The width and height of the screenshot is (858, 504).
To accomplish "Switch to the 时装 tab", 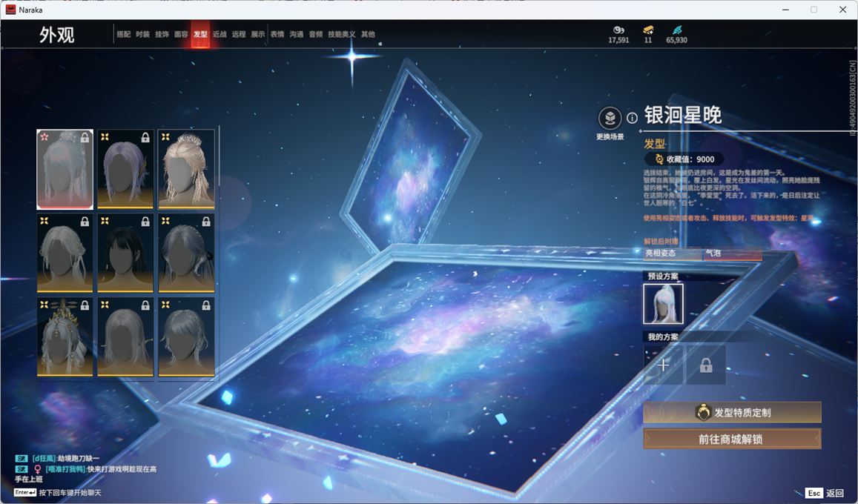I will pyautogui.click(x=143, y=34).
